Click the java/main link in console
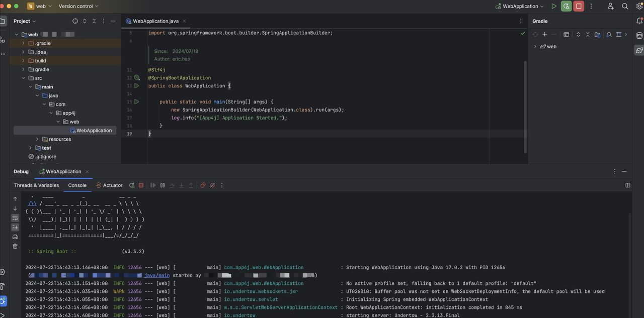This screenshot has height=318, width=644. [x=157, y=275]
